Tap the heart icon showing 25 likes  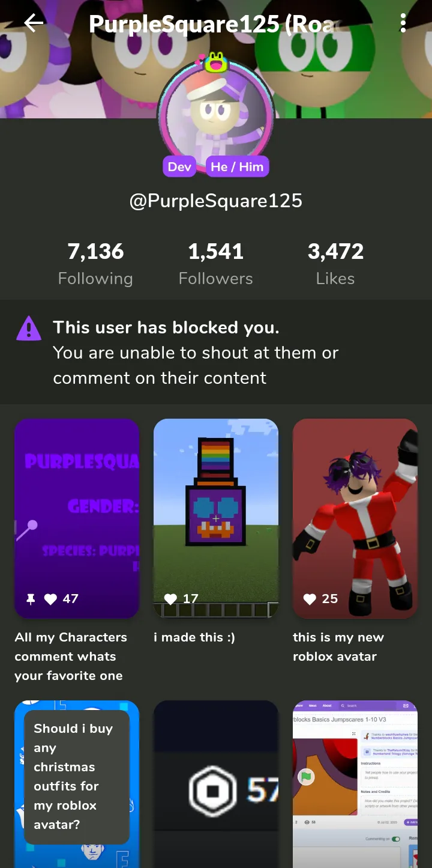(x=310, y=599)
